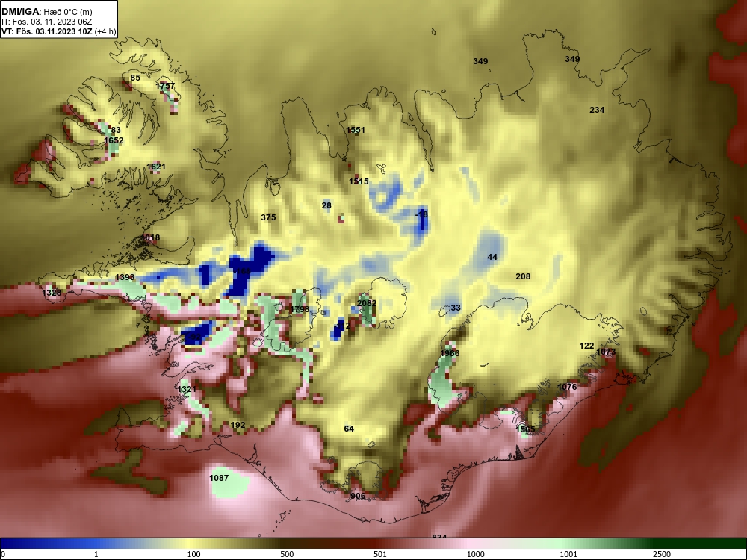Click the map value 1565
This screenshot has height=560, width=747.
pos(525,429)
